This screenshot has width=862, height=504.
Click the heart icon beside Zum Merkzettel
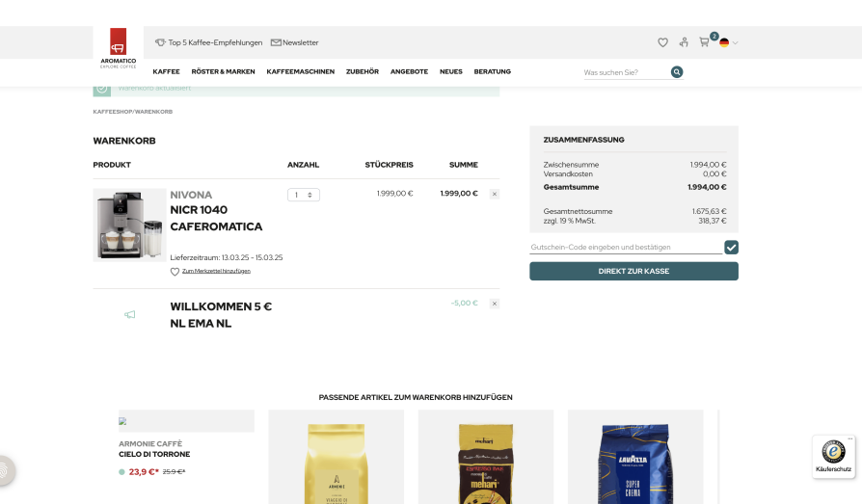175,272
